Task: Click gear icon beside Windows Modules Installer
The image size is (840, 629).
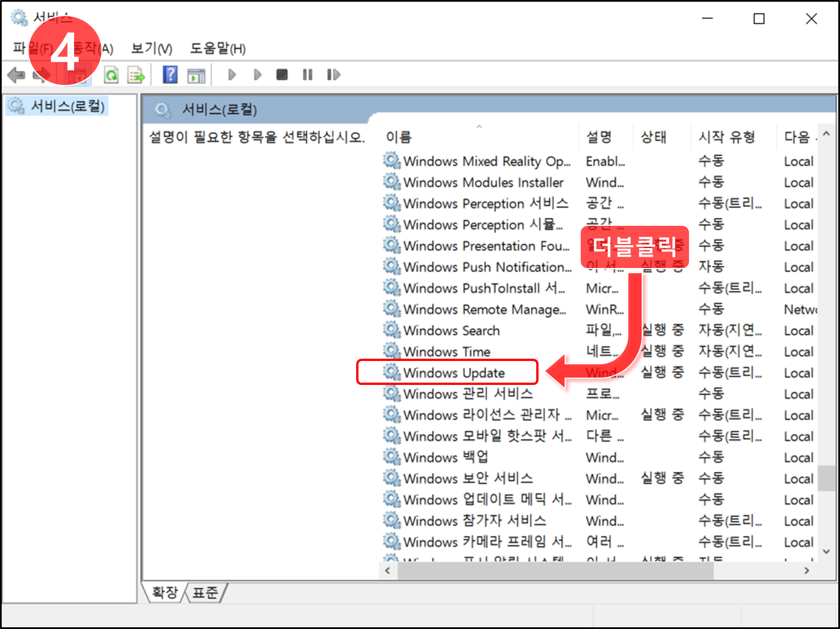Action: coord(392,182)
